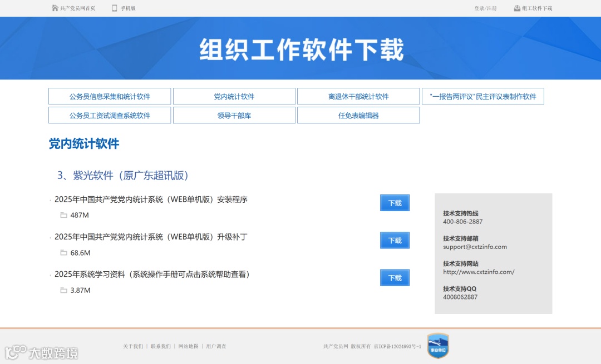601x364 pixels.
Task: Click the support@cxtzinfo.com email address
Action: click(x=475, y=247)
